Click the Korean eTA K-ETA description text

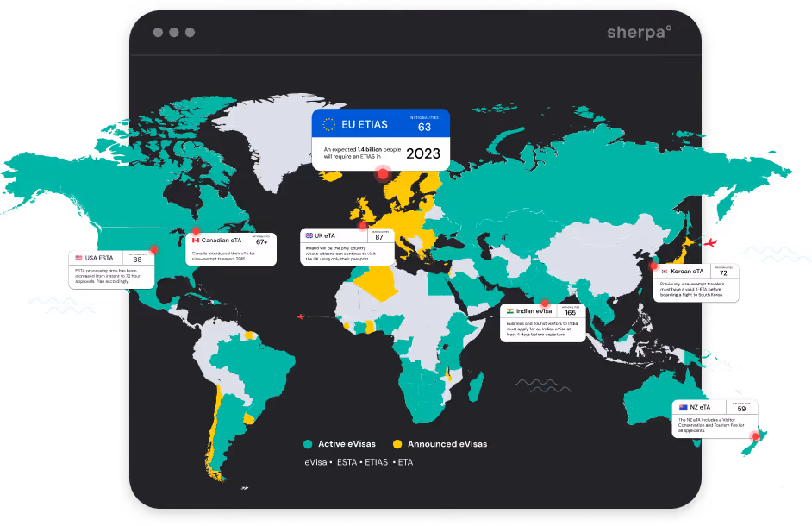pyautogui.click(x=692, y=289)
